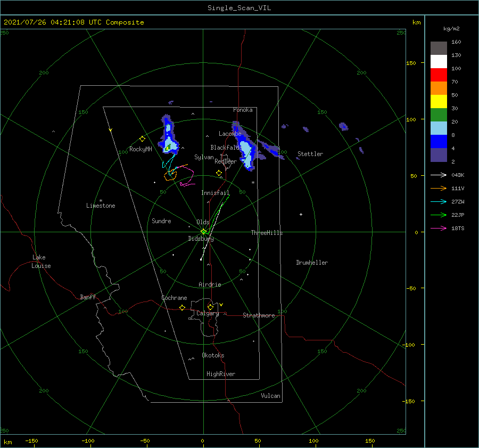Click the HighRiver label

[x=221, y=374]
